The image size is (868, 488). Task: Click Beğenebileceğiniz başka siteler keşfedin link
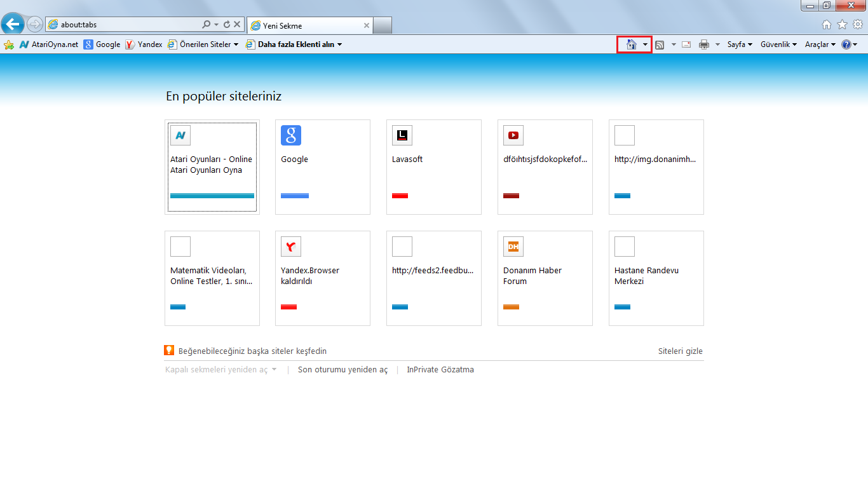point(253,351)
